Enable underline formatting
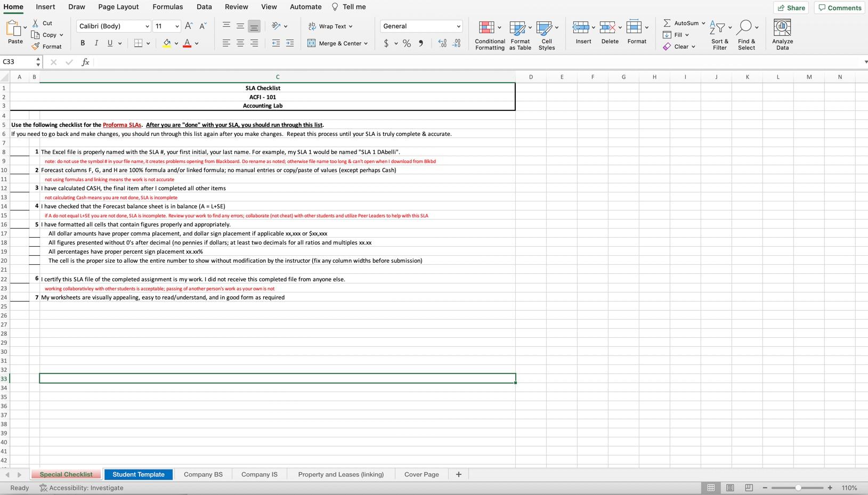This screenshot has width=868, height=495. (109, 43)
